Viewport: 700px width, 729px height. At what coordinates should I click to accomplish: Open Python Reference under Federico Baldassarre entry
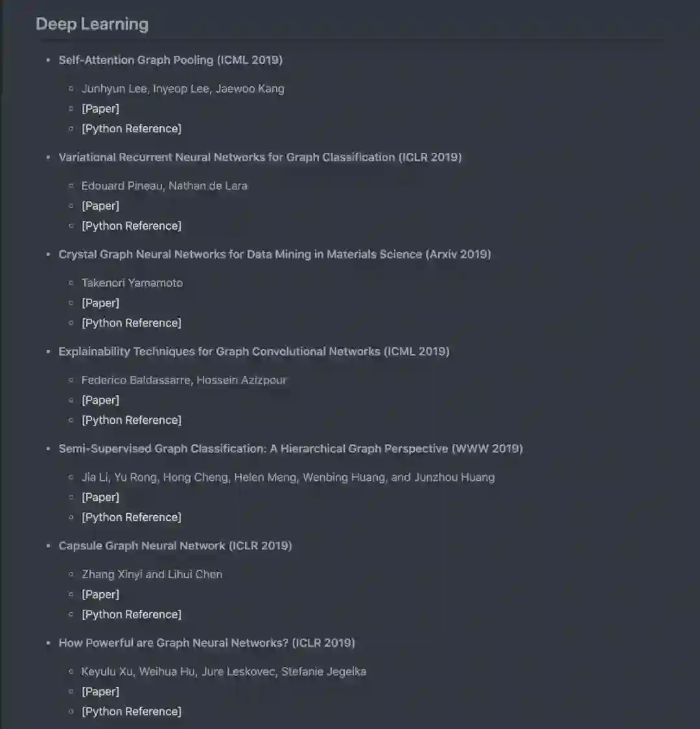[131, 420]
